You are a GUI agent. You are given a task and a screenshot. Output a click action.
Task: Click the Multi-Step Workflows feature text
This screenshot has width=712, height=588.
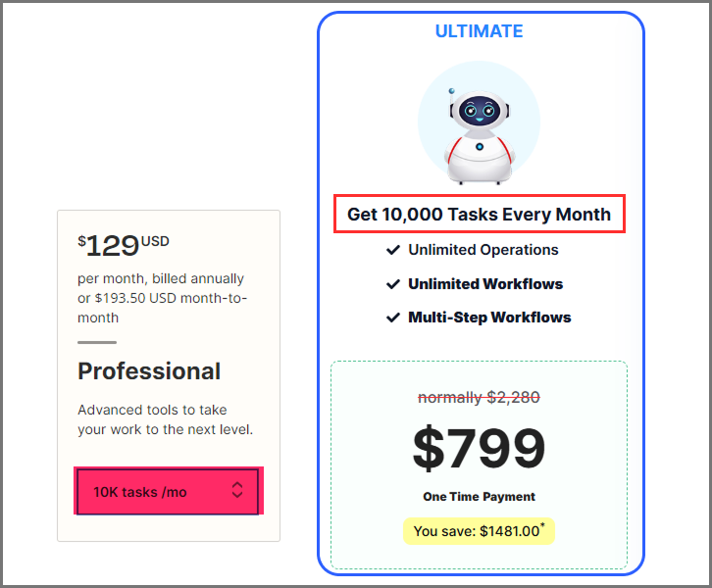489,318
